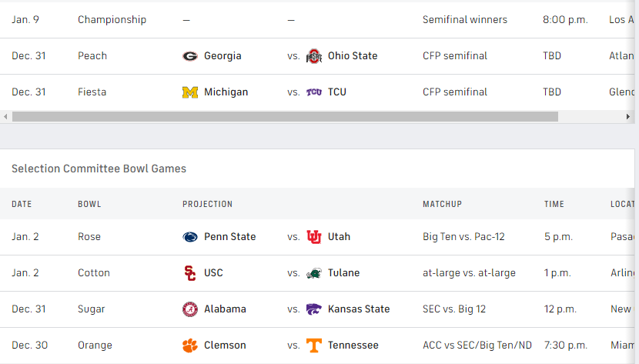Click the Michigan team logo
The image size is (639, 364).
190,92
